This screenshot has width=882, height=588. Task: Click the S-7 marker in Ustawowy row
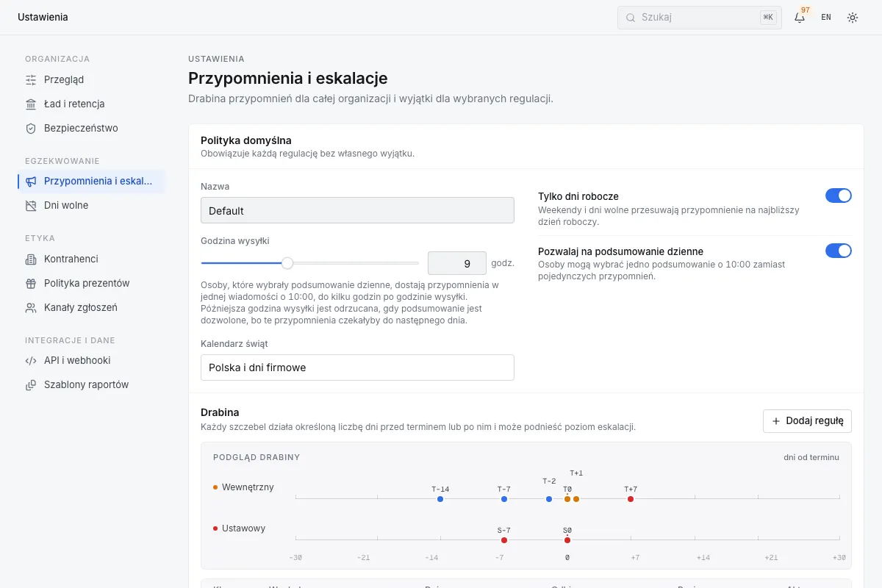click(504, 540)
